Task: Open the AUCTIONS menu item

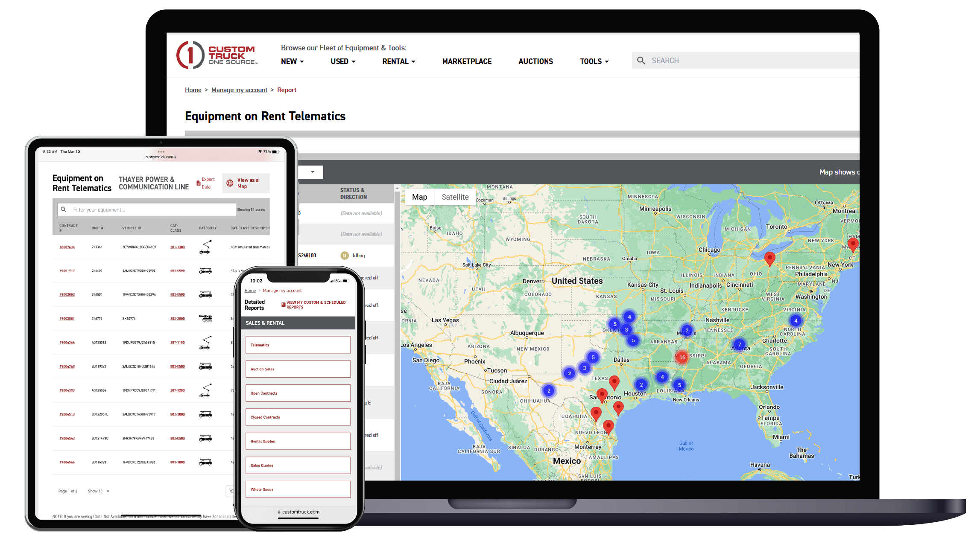Action: pos(535,61)
